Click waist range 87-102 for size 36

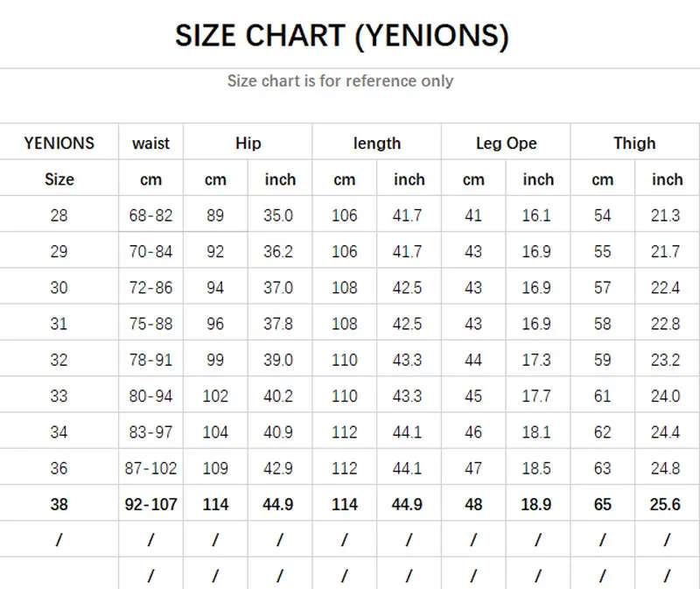pos(150,468)
